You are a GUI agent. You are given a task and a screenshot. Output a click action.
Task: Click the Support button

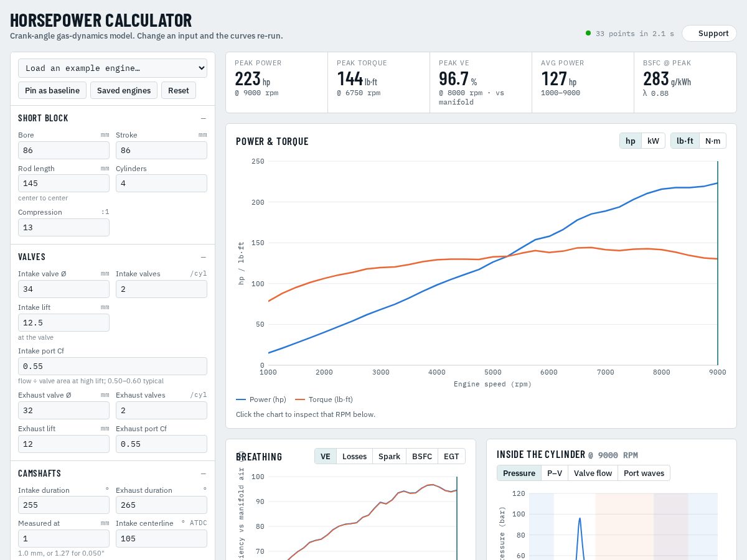point(709,34)
